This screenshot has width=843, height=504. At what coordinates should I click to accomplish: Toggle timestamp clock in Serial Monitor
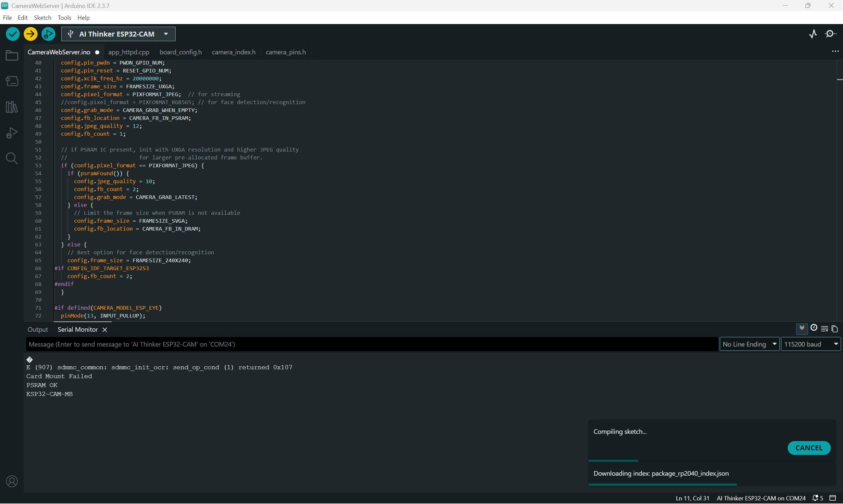click(x=813, y=328)
